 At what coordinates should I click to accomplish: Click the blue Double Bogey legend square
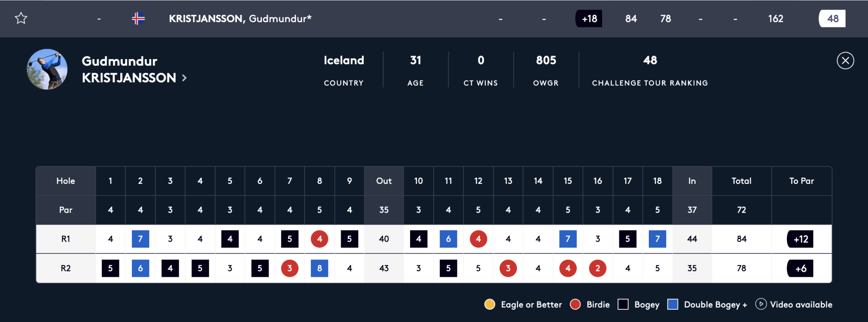(x=673, y=304)
